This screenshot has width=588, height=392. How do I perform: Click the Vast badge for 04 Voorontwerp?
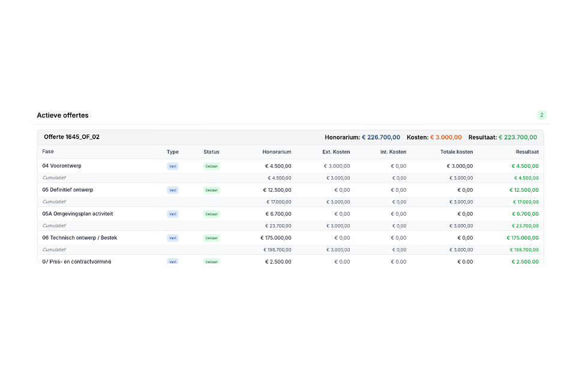pos(173,167)
